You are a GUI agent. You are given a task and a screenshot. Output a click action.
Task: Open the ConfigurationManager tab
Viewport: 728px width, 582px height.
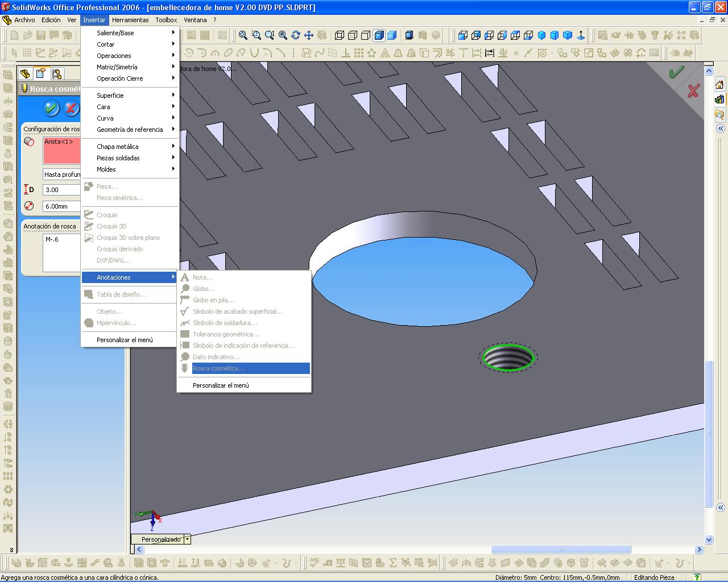(x=56, y=74)
